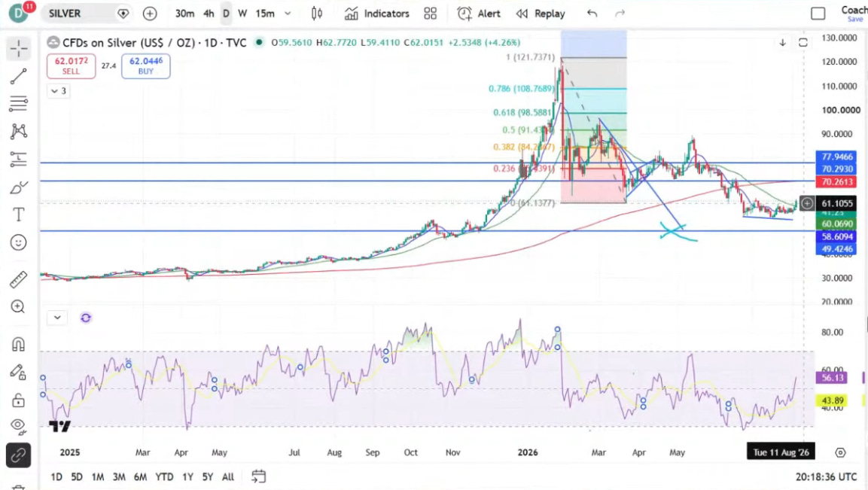
Task: Show All date range
Action: pyautogui.click(x=227, y=476)
